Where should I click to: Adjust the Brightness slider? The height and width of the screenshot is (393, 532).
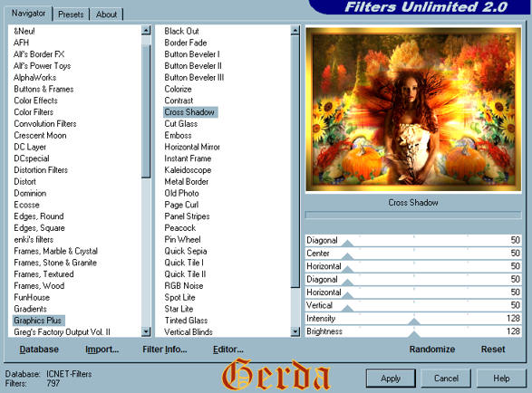tap(413, 331)
